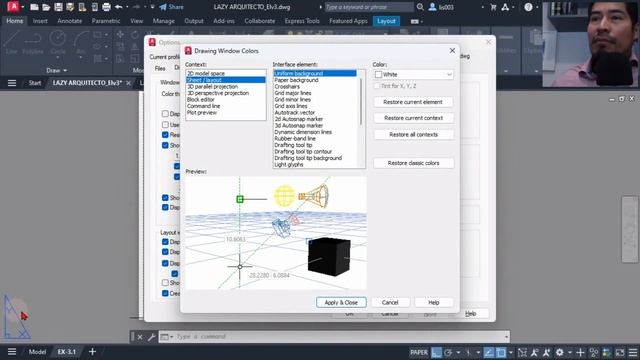Click the Share icon
Image resolution: width=640 pixels, height=360 pixels.
(171, 7)
